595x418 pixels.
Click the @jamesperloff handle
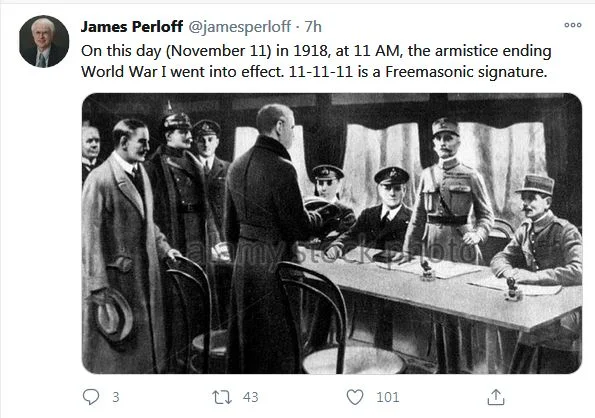tap(239, 27)
